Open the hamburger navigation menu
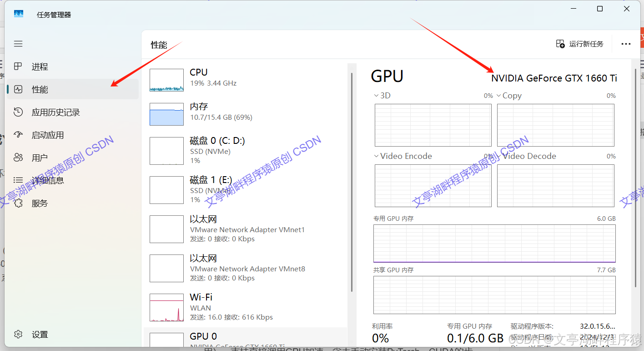Screen dimensions: 644x351 pyautogui.click(x=18, y=44)
